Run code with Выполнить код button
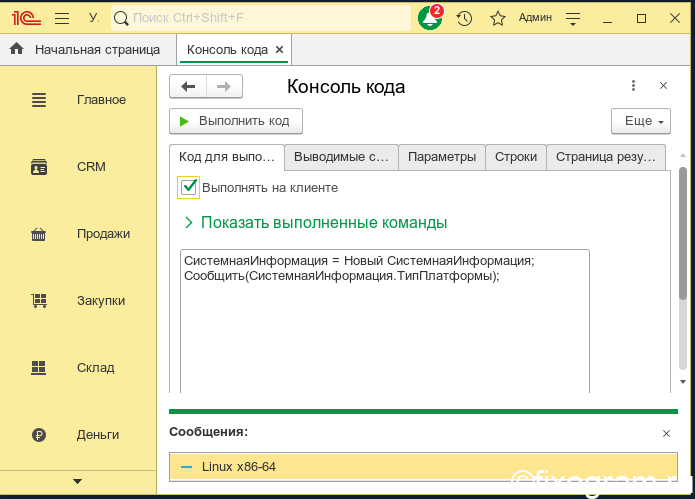 [x=236, y=121]
